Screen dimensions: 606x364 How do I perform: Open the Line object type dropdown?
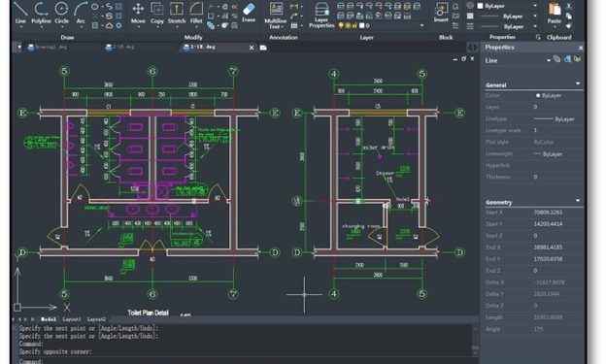point(548,60)
